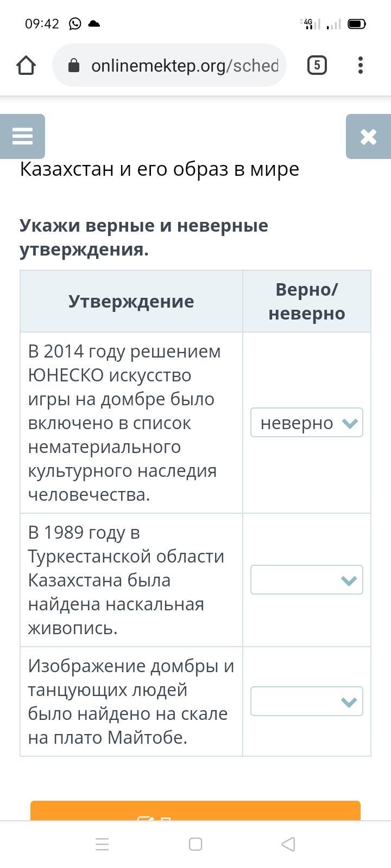Image resolution: width=391 pixels, height=868 pixels.
Task: Tap the lock icon in address bar
Action: pos(74,66)
